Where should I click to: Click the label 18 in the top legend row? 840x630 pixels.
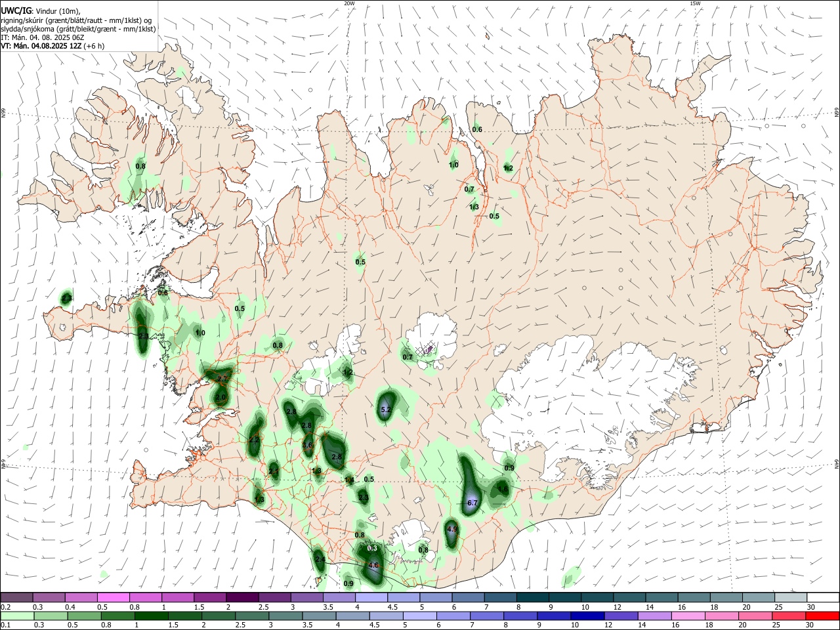(715, 607)
